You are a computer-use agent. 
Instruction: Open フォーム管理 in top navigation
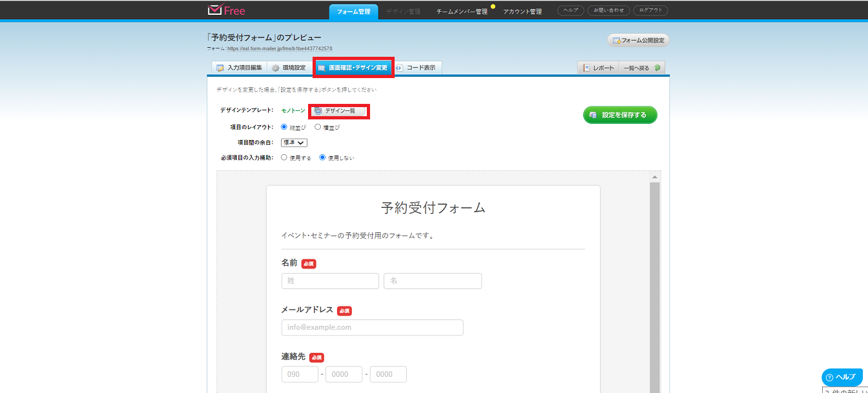(x=353, y=11)
